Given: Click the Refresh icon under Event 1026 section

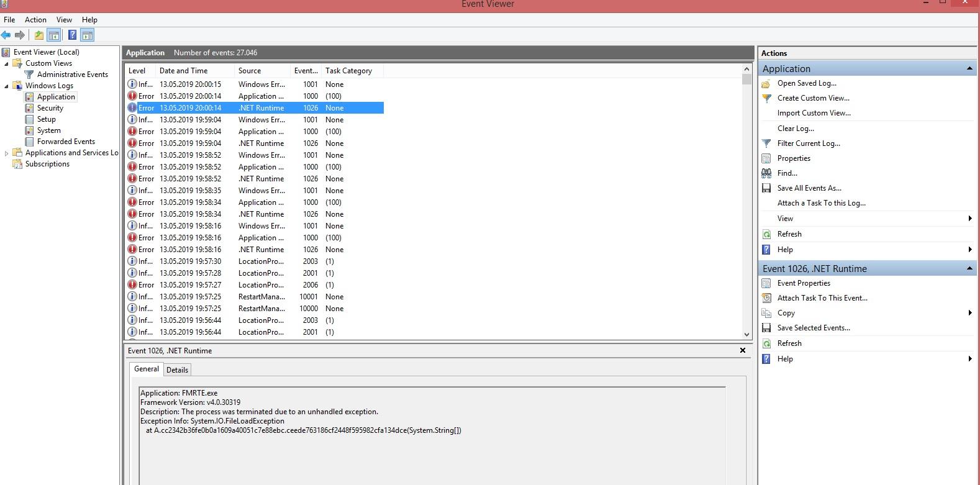Looking at the screenshot, I should pyautogui.click(x=766, y=343).
